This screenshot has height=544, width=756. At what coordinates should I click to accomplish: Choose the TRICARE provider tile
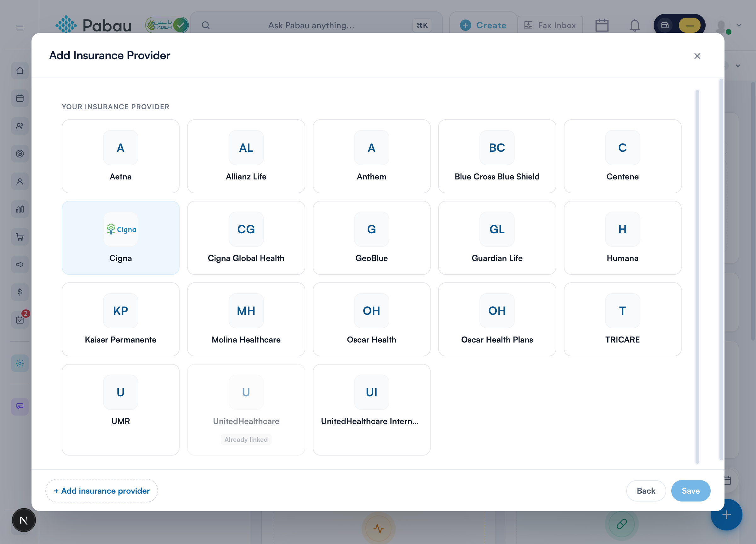click(x=622, y=319)
